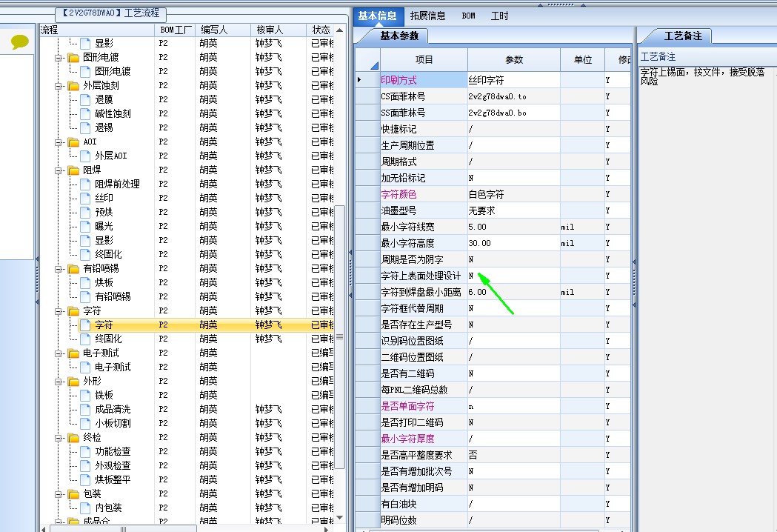
Task: Select the 基本参数 sub-tab
Action: click(x=399, y=36)
